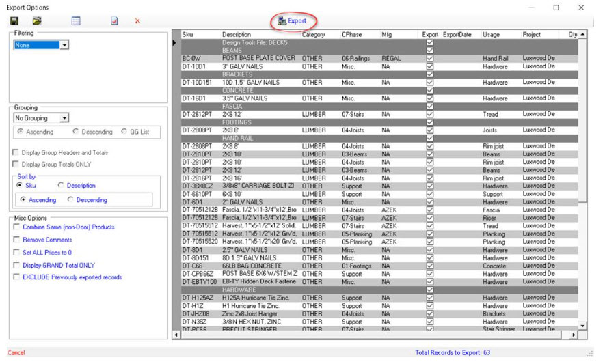Viewport: 605px width, 364px height.
Task: Click the red Cancel link
Action: pos(16,353)
